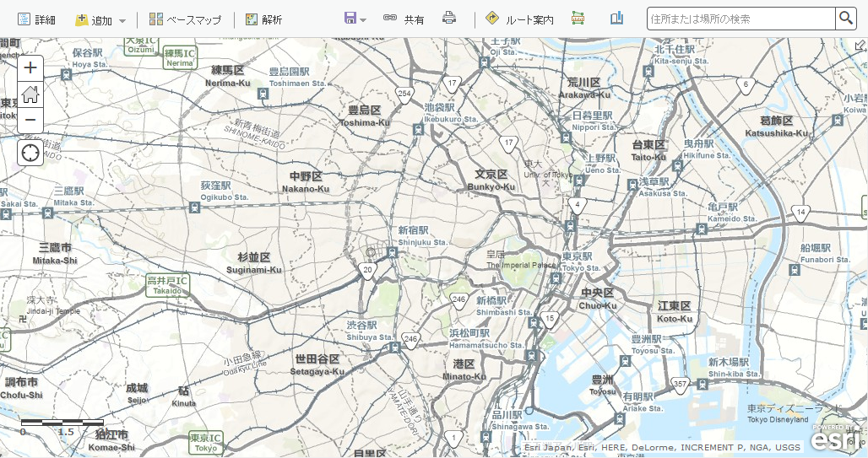Viewport: 868px width, 458px height.
Task: Click the Ikebukuro Sta. station marker icon
Action: click(x=418, y=130)
